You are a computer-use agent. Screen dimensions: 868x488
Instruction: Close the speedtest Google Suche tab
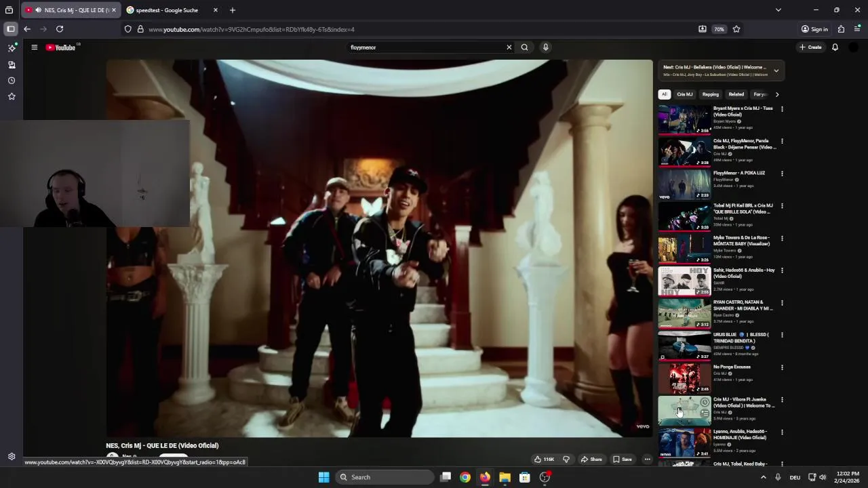point(216,10)
